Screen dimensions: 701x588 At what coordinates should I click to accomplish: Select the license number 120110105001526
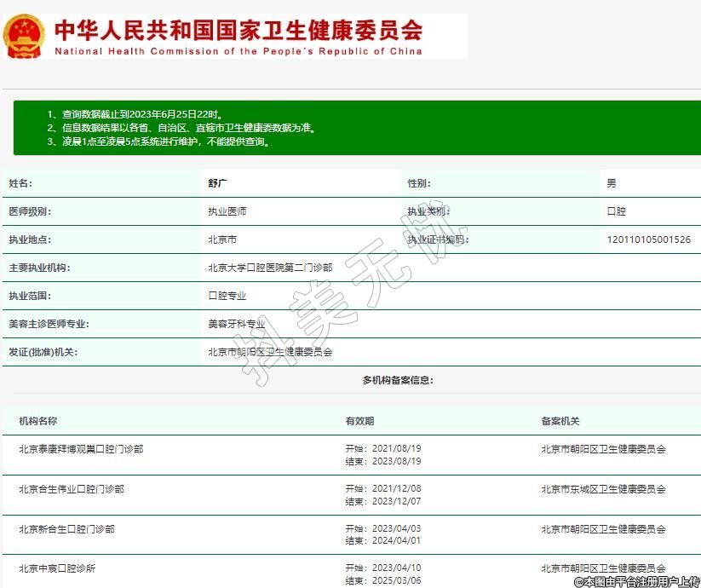(648, 239)
